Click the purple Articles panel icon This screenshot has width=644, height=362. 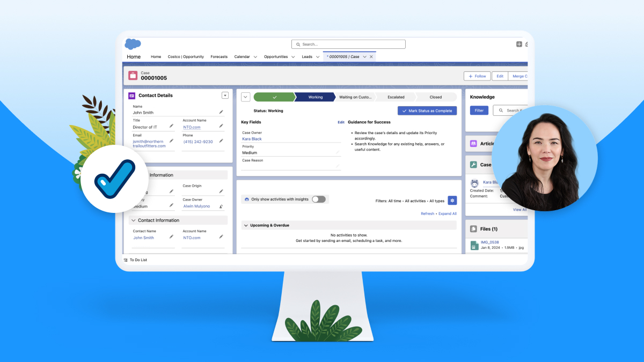474,143
